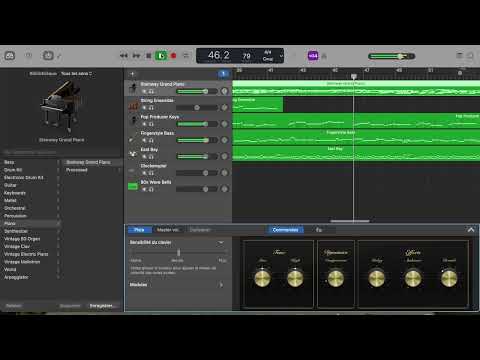Start recording with the red record button
Viewport: 480px width, 360px height.
[173, 56]
